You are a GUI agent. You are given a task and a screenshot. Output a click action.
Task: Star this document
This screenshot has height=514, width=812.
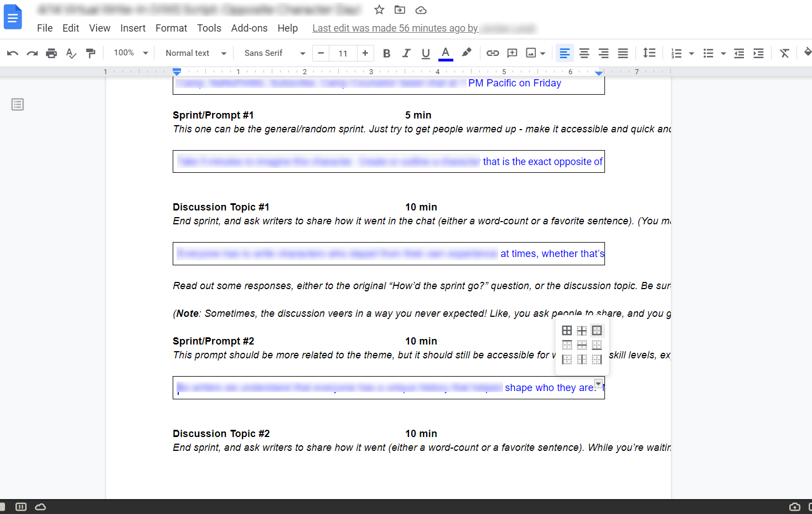(379, 9)
